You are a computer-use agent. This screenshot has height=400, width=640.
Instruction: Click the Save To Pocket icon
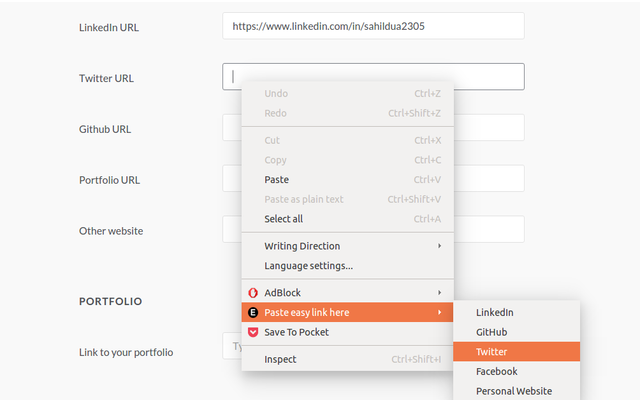(253, 332)
